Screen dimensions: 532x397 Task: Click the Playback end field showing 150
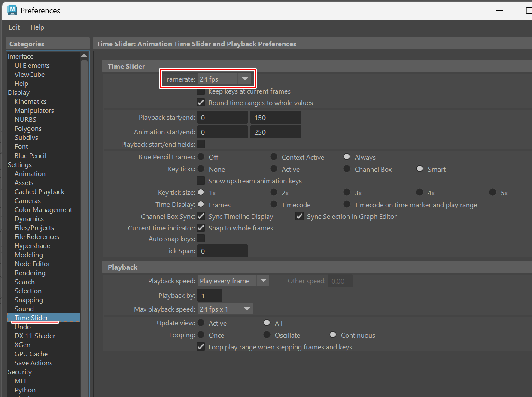(275, 117)
